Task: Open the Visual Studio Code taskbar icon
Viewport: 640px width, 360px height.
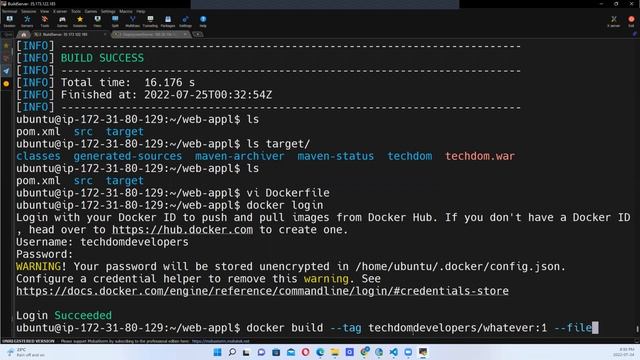Action: point(393,352)
